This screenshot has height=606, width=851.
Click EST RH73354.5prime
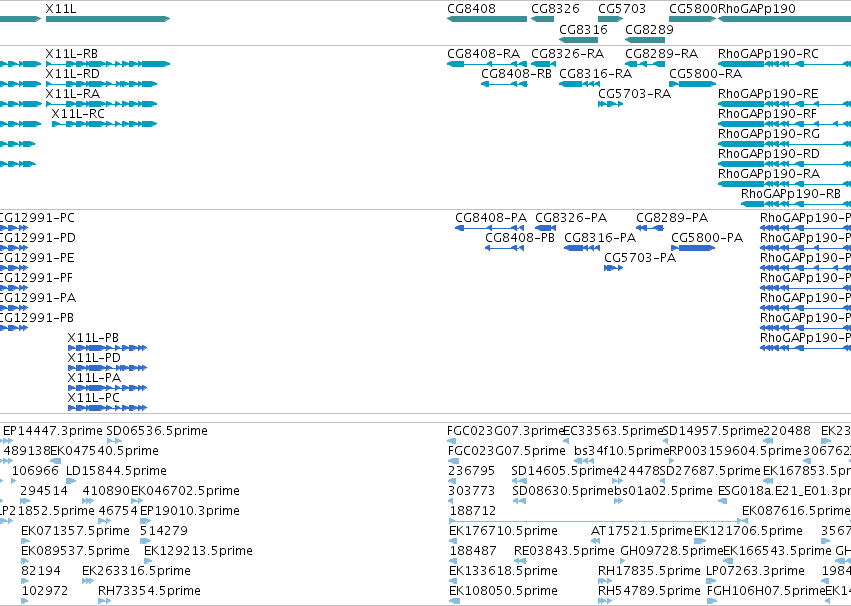pos(149,591)
